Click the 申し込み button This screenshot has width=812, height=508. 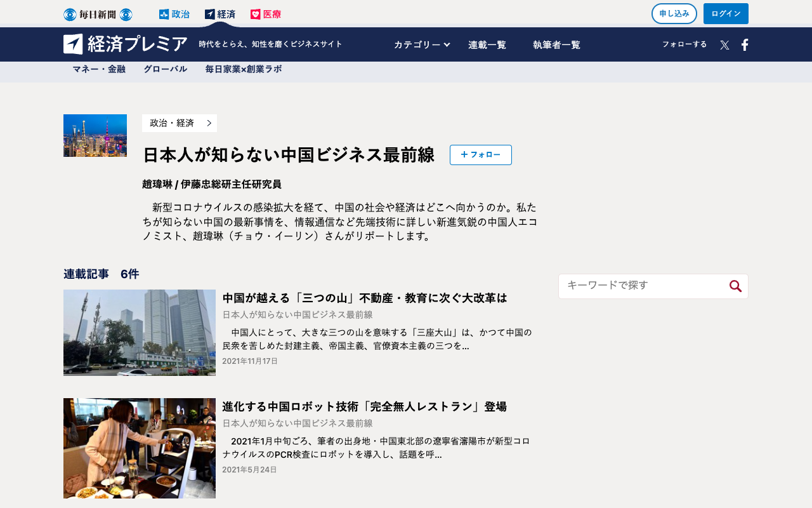click(x=674, y=13)
